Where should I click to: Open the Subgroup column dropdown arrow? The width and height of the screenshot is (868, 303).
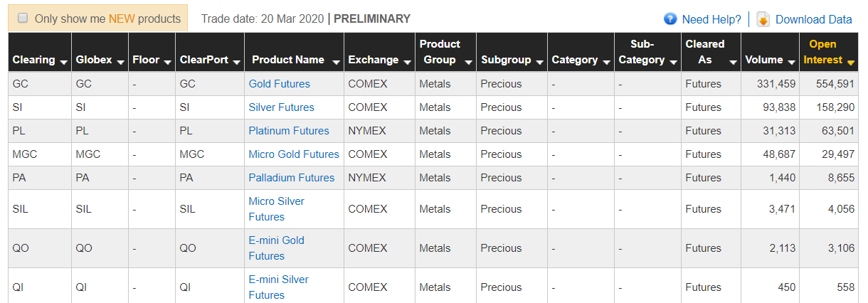pyautogui.click(x=539, y=63)
